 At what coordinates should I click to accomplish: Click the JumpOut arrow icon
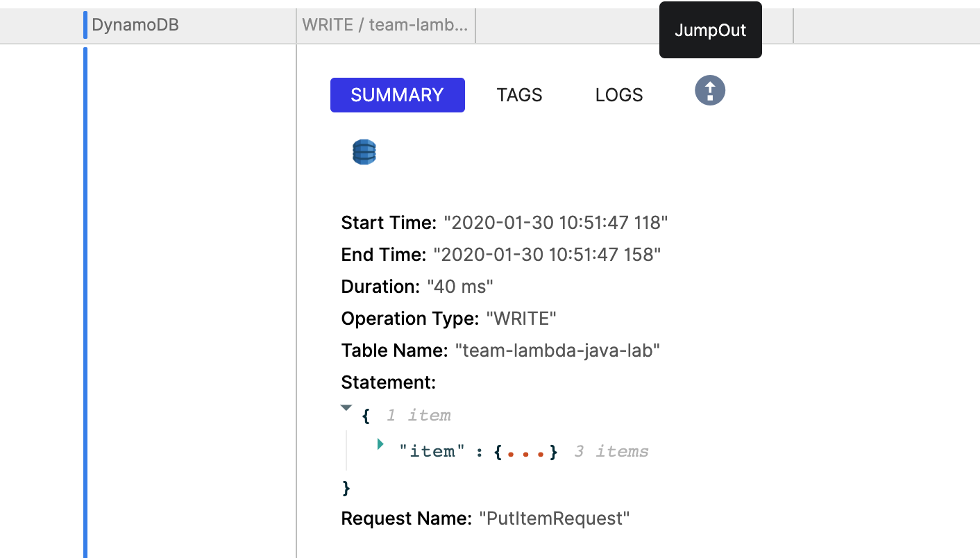click(710, 91)
